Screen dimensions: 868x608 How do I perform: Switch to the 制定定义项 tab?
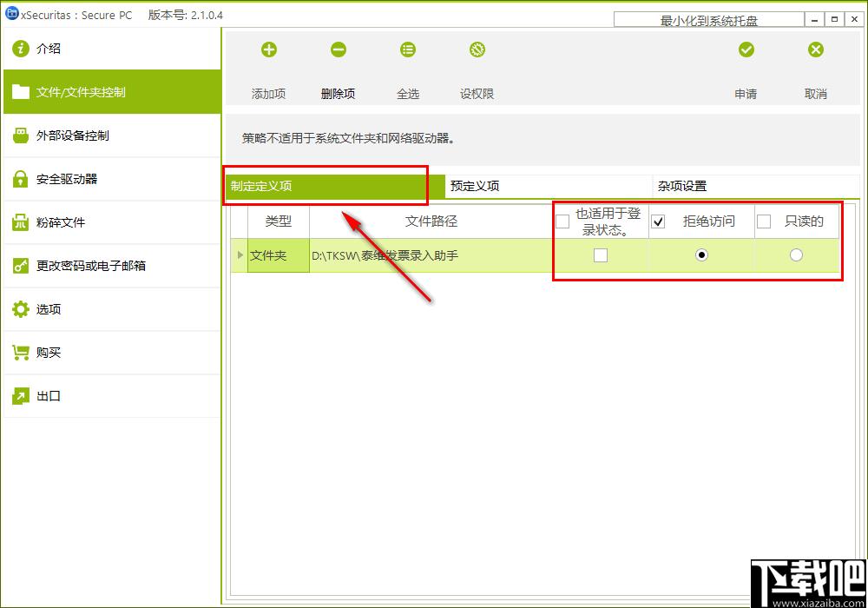pyautogui.click(x=335, y=187)
